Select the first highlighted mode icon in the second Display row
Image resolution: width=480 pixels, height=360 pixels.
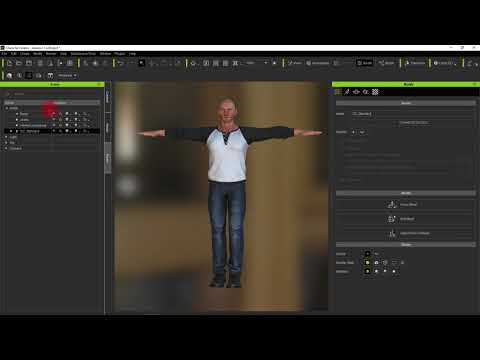click(x=367, y=263)
